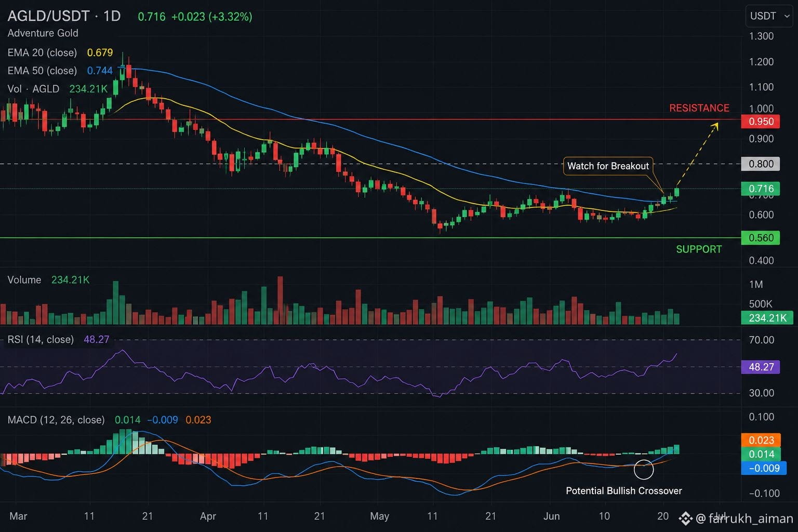798x532 pixels.
Task: Click the 0.900 price axis label
Action: (761, 139)
